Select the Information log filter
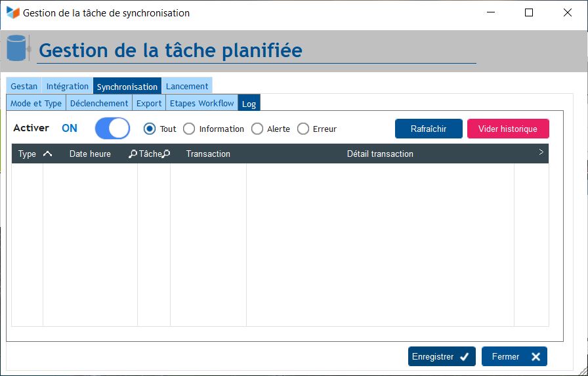The height and width of the screenshot is (376, 588). pyautogui.click(x=189, y=129)
